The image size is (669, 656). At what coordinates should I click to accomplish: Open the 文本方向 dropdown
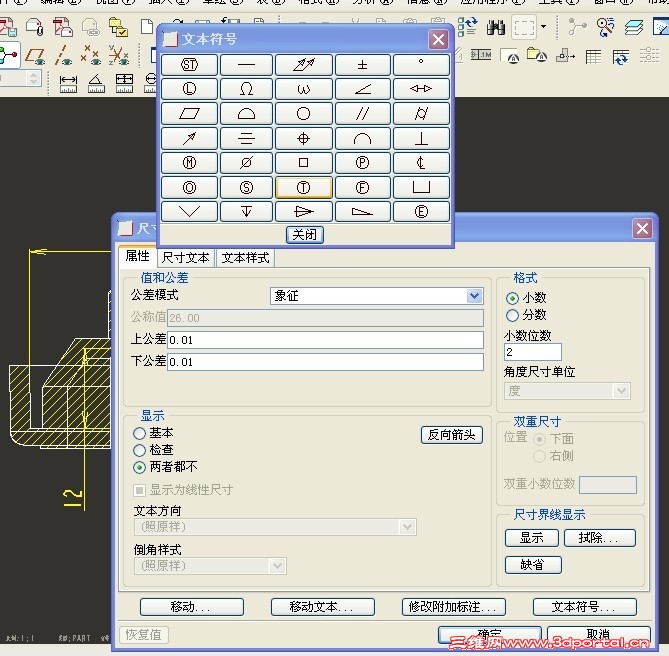407,527
